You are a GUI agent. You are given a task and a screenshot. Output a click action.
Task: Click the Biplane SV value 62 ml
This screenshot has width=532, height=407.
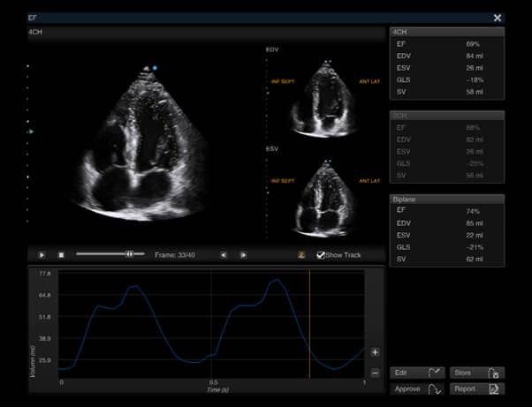475,260
